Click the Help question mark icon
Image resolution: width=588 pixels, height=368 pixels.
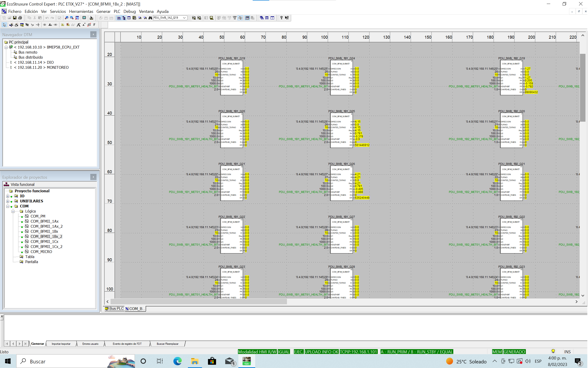coord(281,18)
